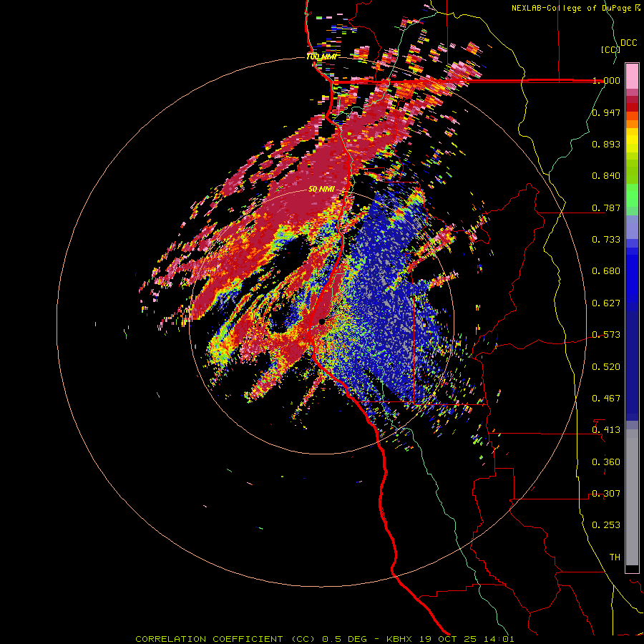Select the 0.840 scale value
The image size is (644, 644).
click(x=606, y=176)
